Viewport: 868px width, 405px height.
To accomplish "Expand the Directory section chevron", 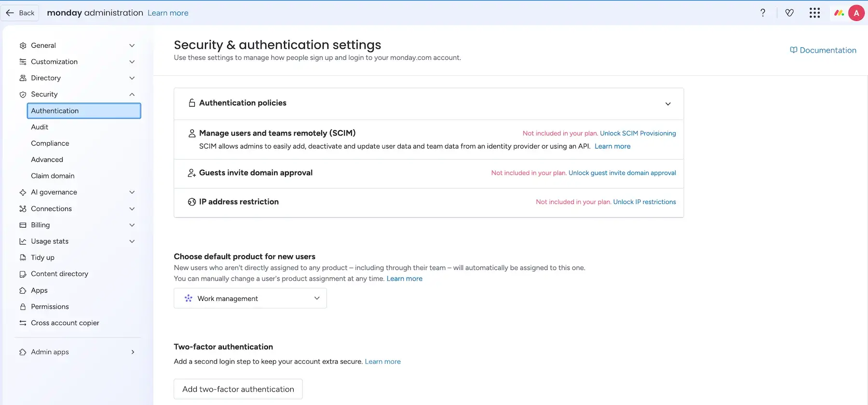I will [132, 78].
